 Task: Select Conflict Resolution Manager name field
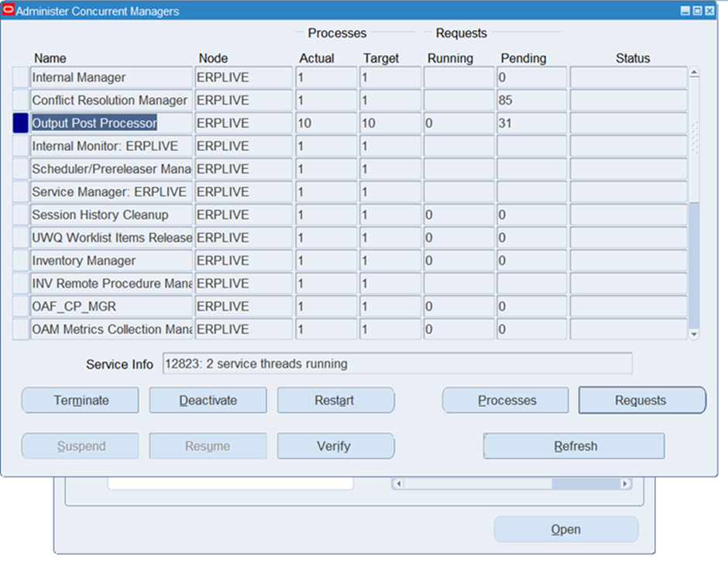[x=111, y=101]
